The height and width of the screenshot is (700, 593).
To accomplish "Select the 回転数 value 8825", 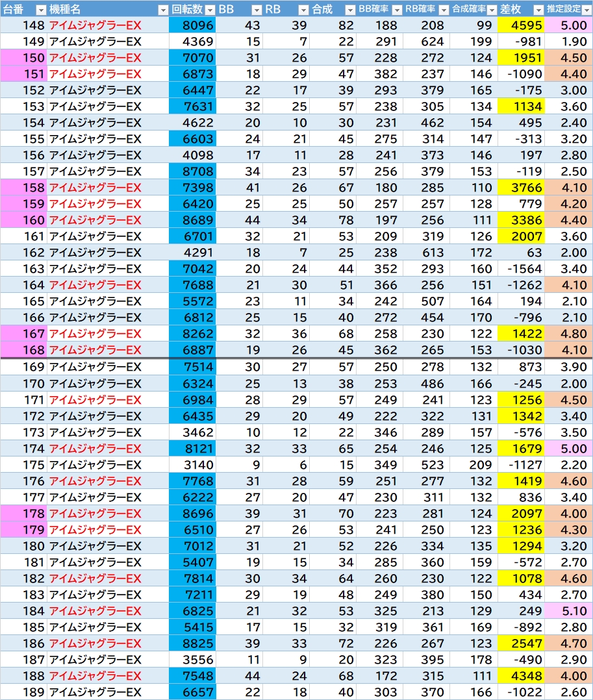I will [192, 644].
